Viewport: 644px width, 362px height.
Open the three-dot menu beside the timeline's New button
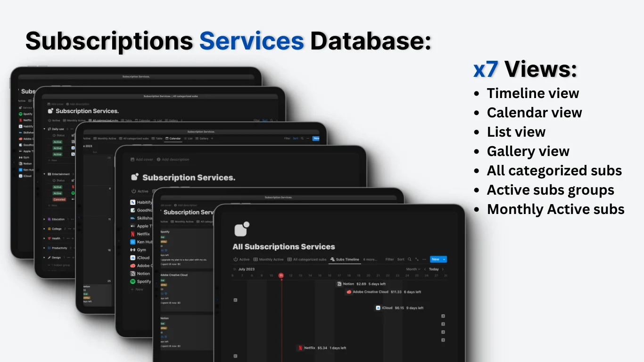click(x=424, y=259)
